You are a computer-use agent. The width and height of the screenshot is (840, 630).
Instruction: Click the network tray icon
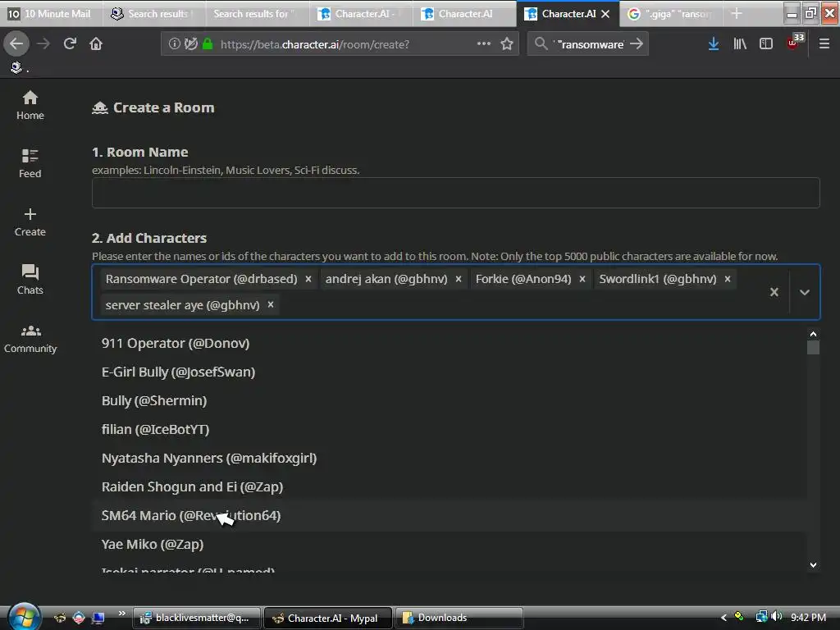coord(761,617)
